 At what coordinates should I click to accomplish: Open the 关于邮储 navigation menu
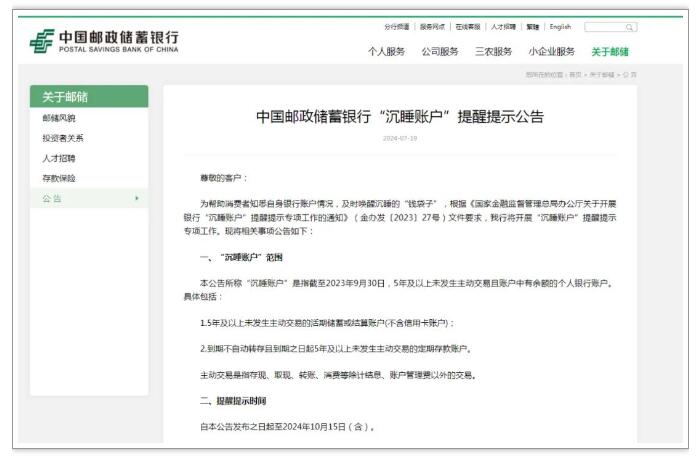point(610,52)
